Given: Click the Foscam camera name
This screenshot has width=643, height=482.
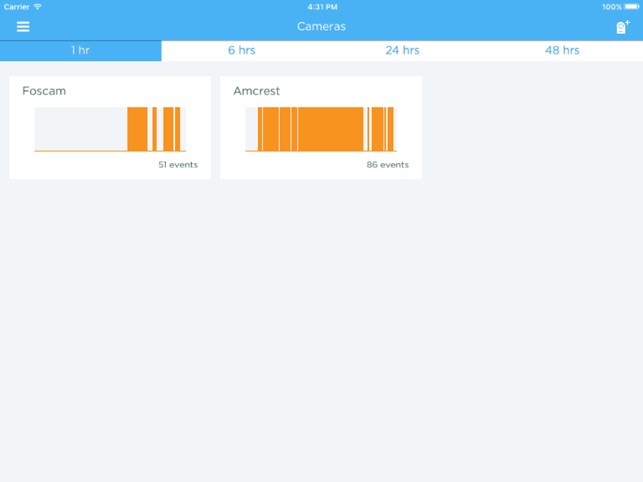Looking at the screenshot, I should coord(44,91).
